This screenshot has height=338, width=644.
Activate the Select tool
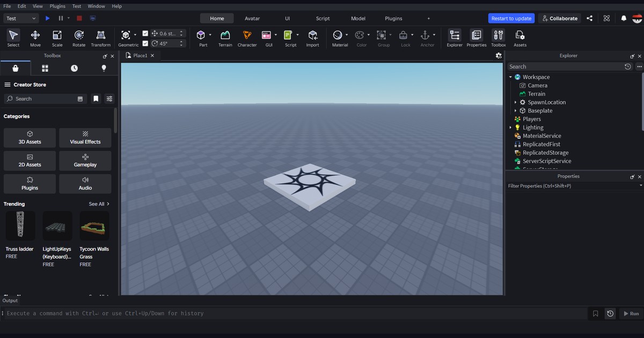click(x=13, y=38)
